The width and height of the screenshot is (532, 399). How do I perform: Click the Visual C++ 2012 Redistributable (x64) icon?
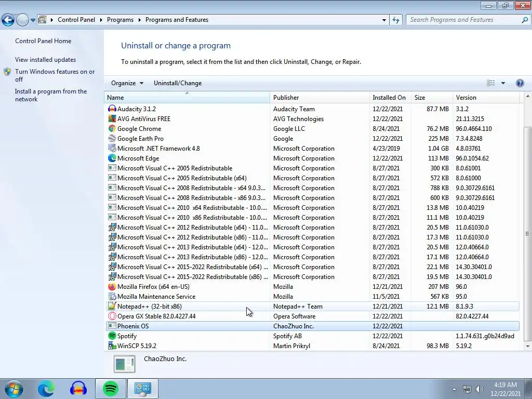tap(112, 227)
